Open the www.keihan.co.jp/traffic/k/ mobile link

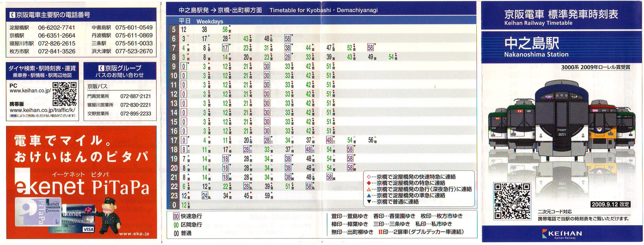tap(42, 110)
